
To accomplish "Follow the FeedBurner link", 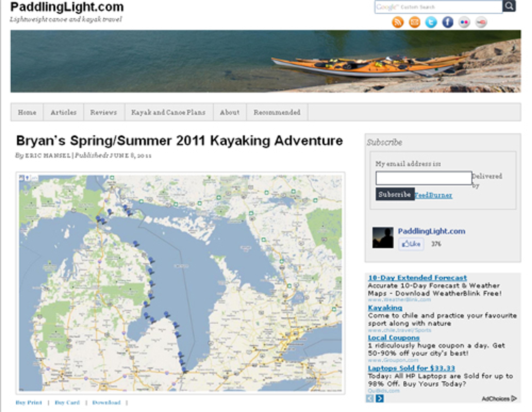I will point(434,195).
